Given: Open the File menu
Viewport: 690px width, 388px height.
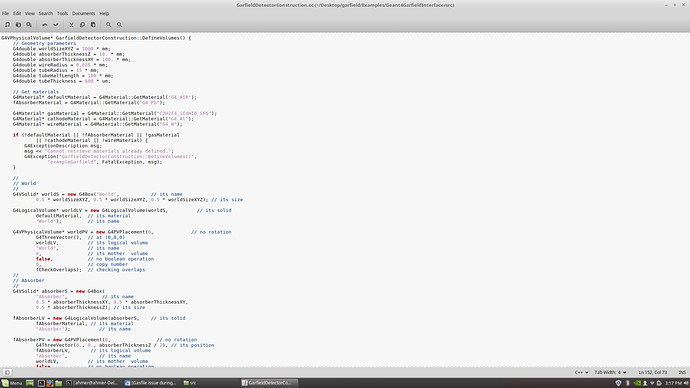Looking at the screenshot, I should (x=5, y=13).
